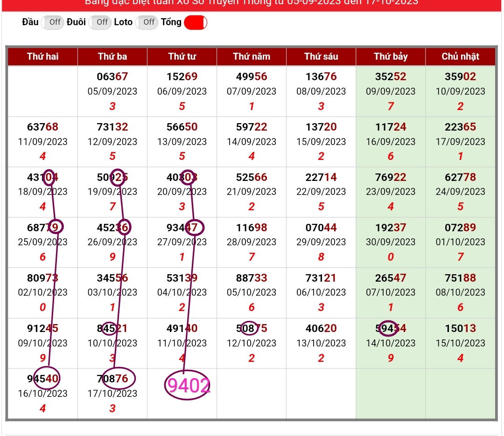Click result 70876 dated 17/10/2023

tap(112, 379)
